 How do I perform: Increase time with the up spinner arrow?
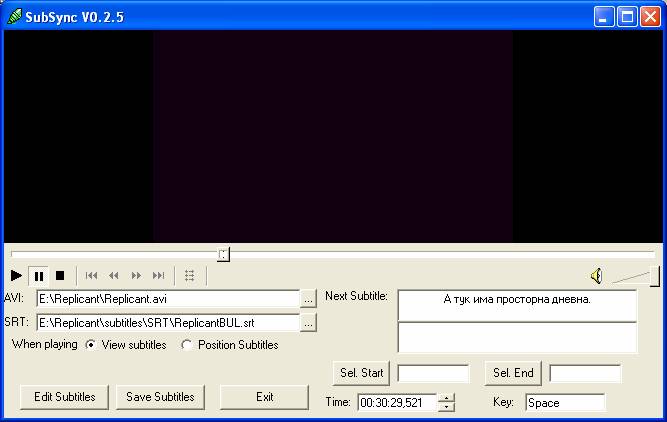[446, 398]
